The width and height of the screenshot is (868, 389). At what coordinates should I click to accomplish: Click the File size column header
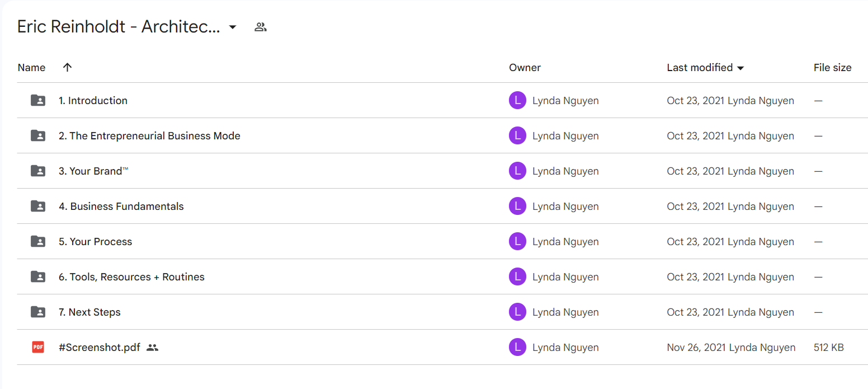(x=832, y=68)
